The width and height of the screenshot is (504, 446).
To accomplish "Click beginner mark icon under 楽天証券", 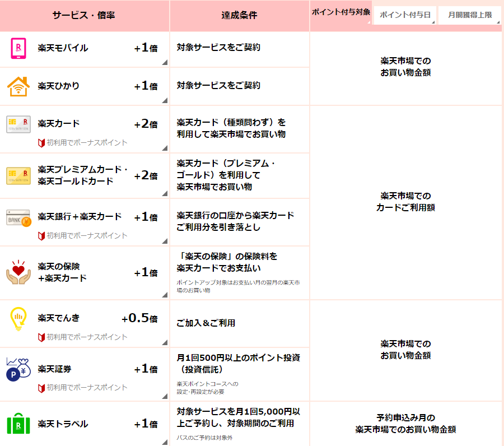I will [x=41, y=388].
